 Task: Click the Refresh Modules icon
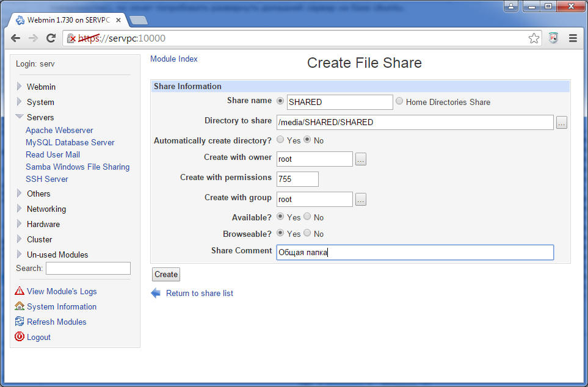(20, 321)
